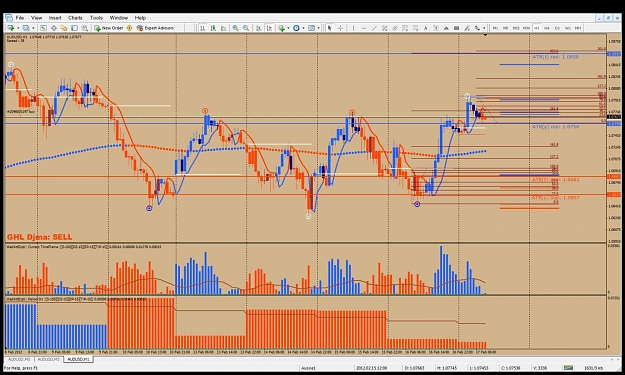Expand the Profiles dropdown arrow
This screenshot has height=375, width=625.
[x=33, y=28]
